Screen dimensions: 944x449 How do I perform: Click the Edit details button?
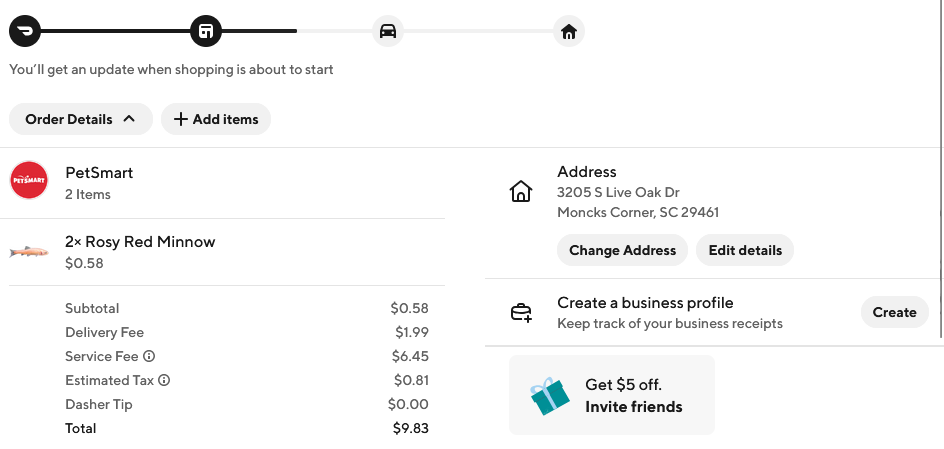pyautogui.click(x=745, y=250)
